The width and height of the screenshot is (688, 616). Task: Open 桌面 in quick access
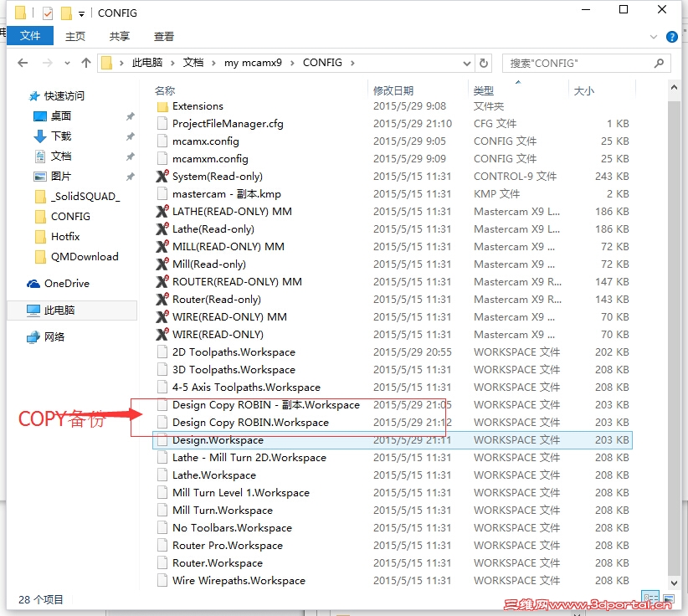point(61,116)
